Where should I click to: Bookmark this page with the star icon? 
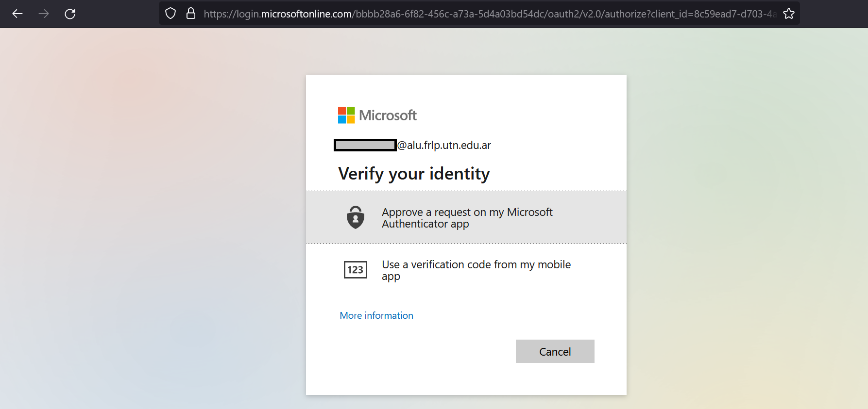pos(789,14)
